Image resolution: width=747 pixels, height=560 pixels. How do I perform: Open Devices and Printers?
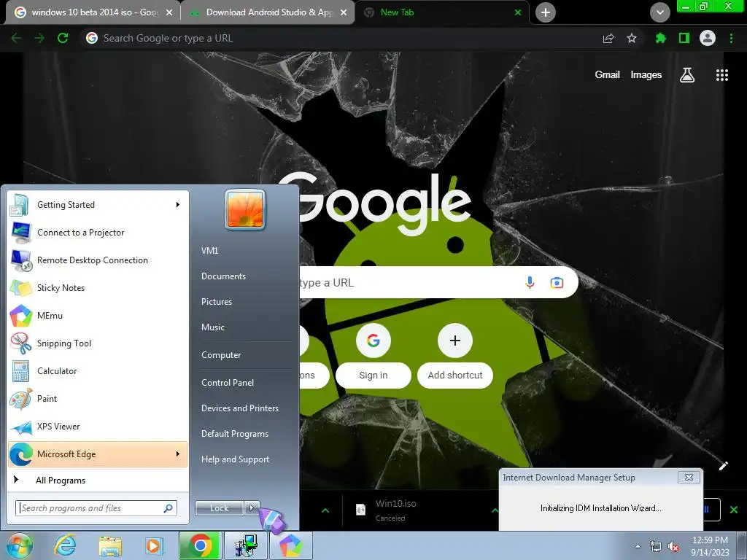click(x=240, y=408)
